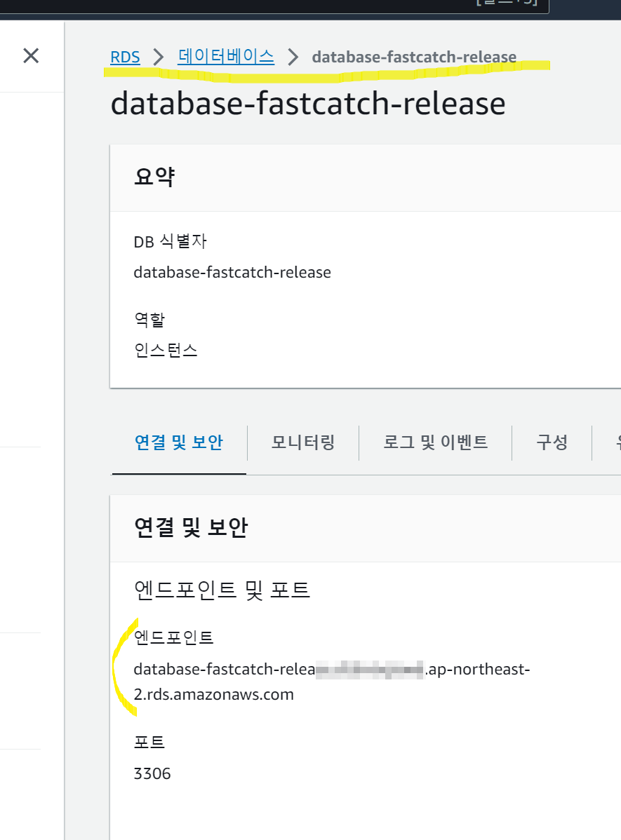This screenshot has height=840, width=621.
Task: Click the 역할 label
Action: (x=149, y=320)
